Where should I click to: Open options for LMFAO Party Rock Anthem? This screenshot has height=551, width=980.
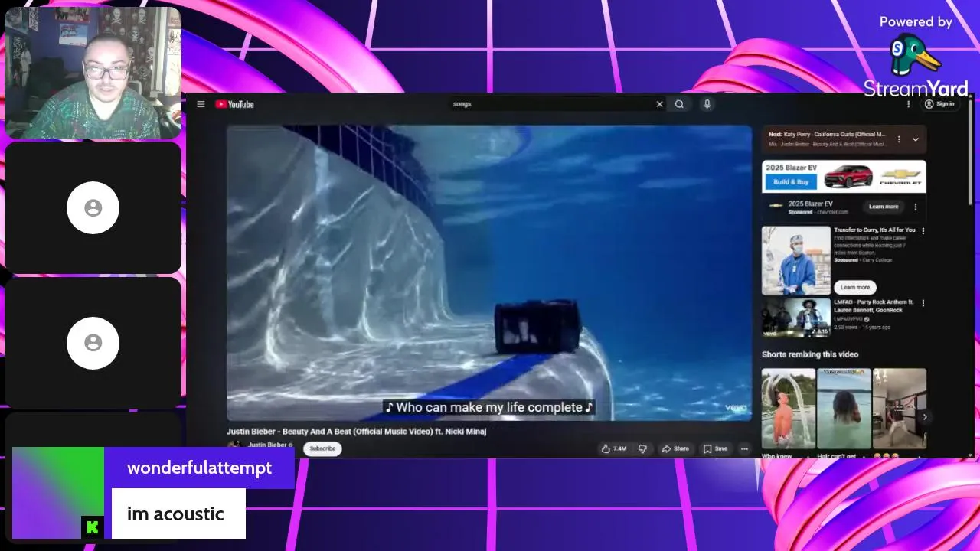[923, 303]
